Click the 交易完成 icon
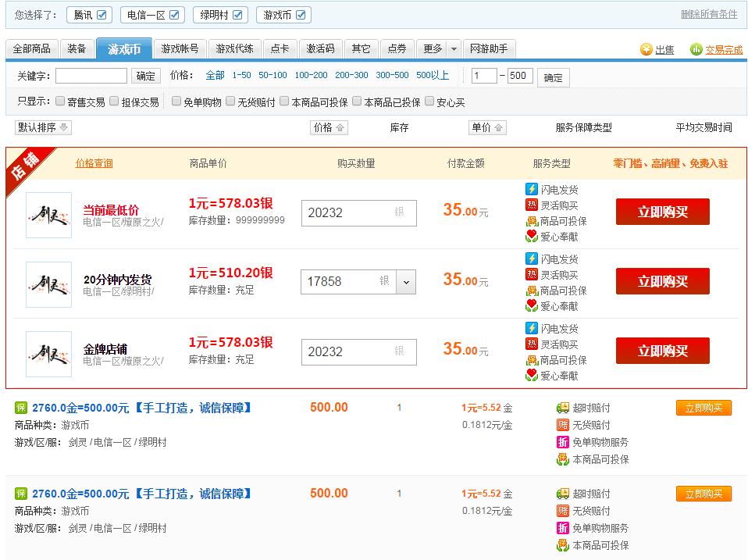748x560 pixels. [x=695, y=48]
